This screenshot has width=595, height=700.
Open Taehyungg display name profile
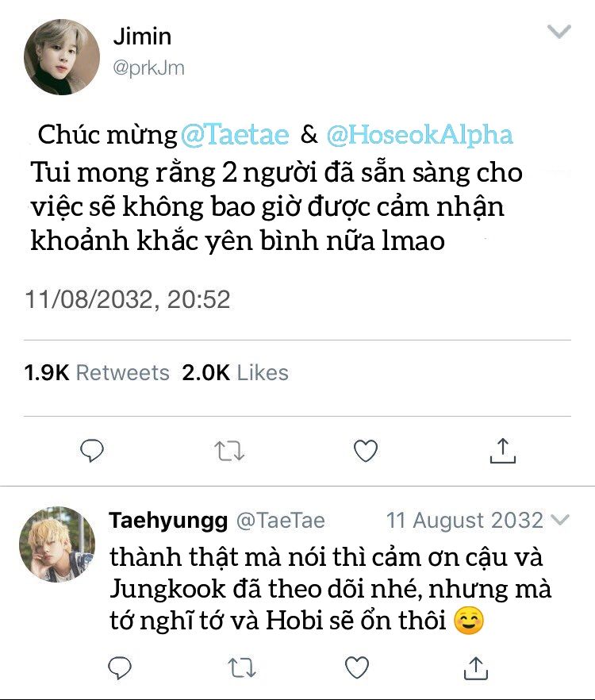[x=168, y=521]
